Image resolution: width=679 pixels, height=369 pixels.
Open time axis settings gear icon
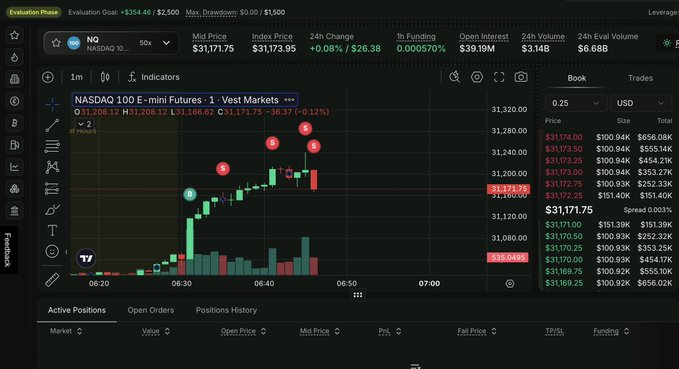point(510,284)
